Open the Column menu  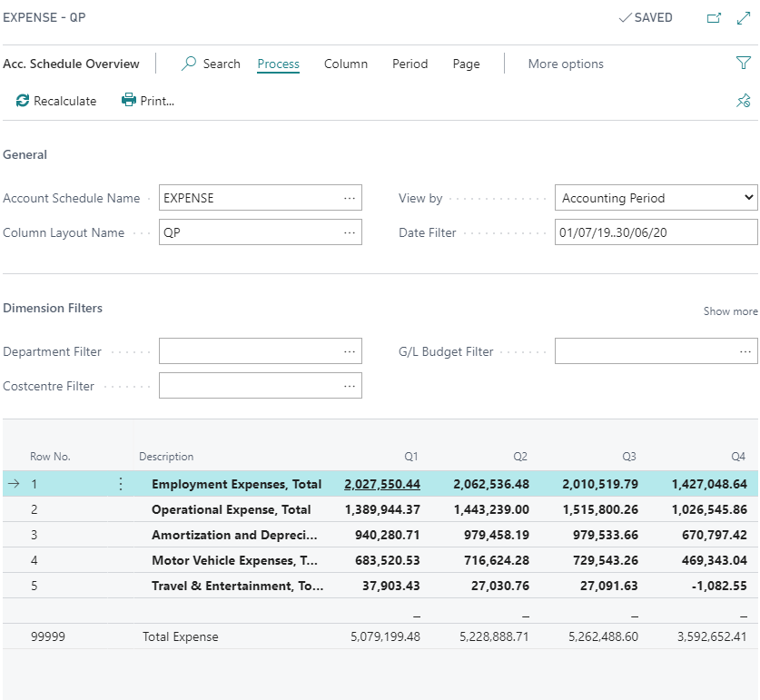(x=346, y=64)
